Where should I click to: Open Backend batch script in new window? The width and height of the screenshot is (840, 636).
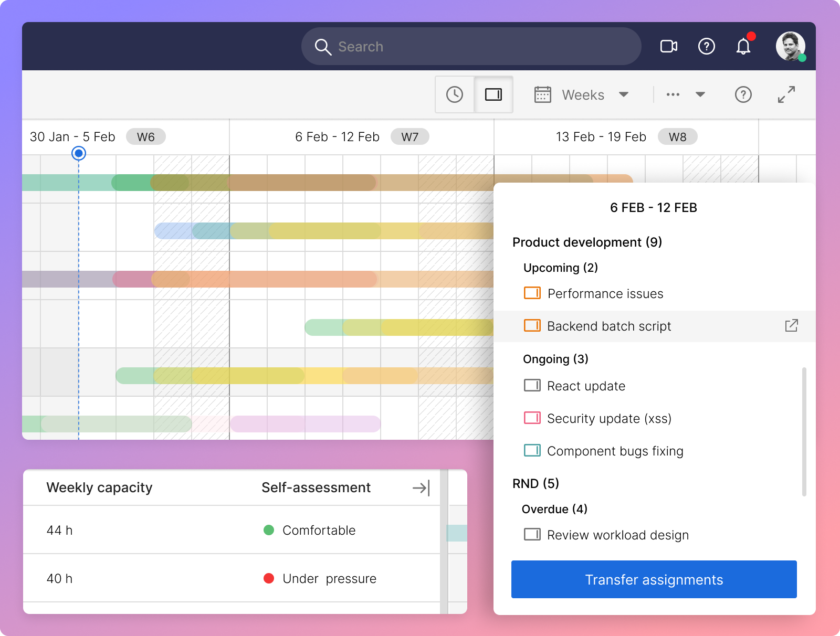[x=791, y=326]
